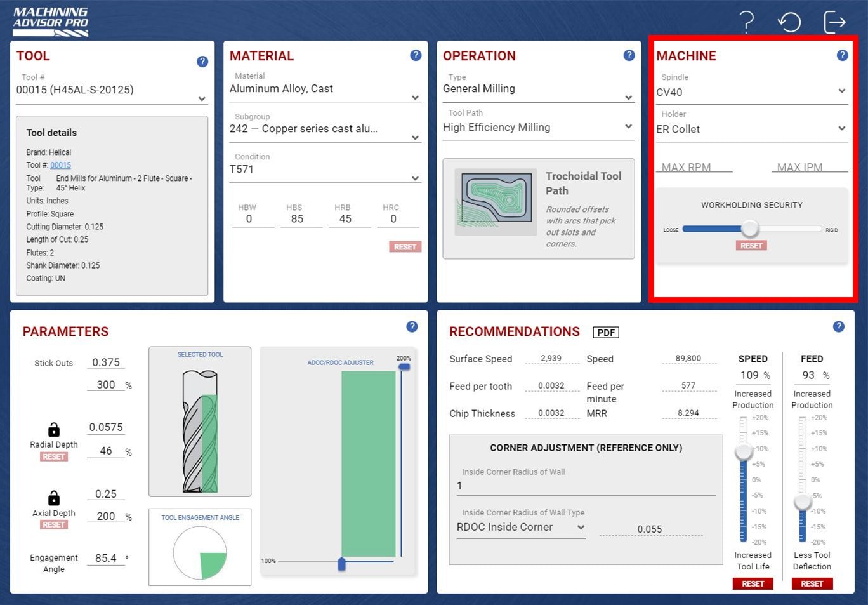
Task: Click RESET under Axial Depth
Action: tap(54, 525)
